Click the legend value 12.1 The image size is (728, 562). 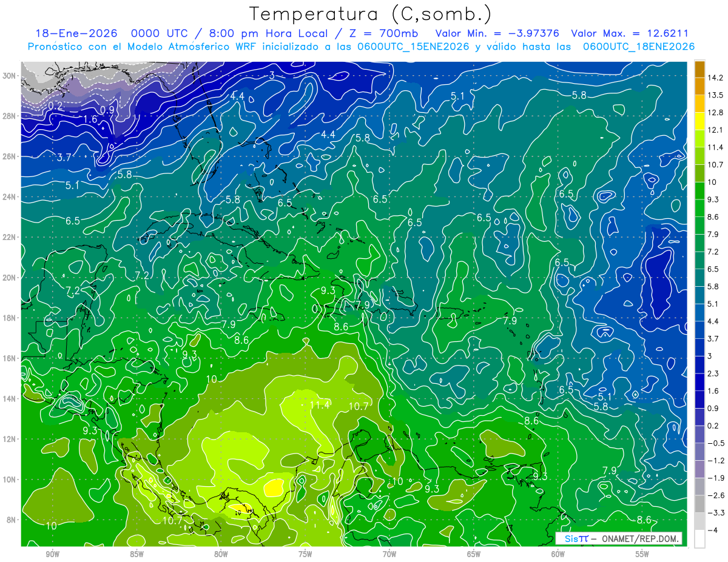click(716, 130)
